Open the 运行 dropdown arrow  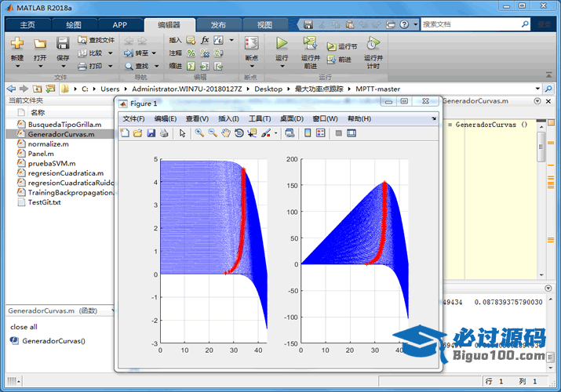(x=282, y=66)
